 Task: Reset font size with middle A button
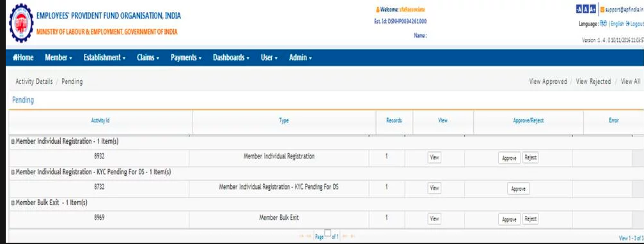[586, 9]
